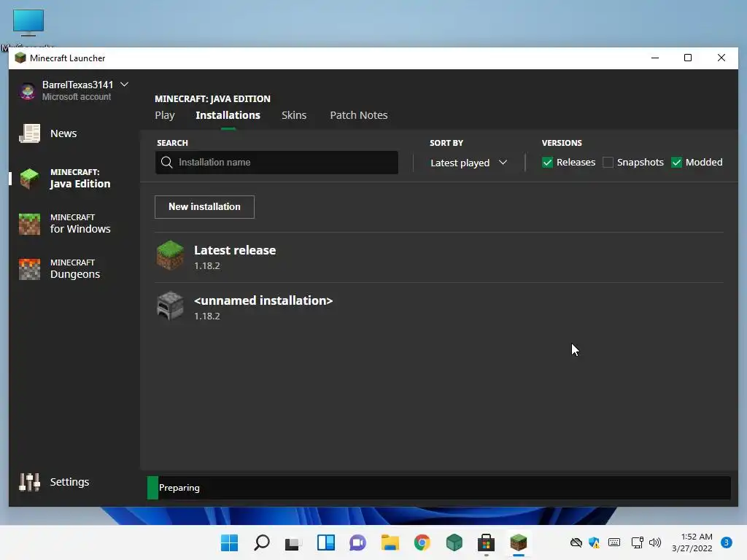Uncheck the Modded versions checkbox
The height and width of the screenshot is (560, 747).
pyautogui.click(x=676, y=163)
